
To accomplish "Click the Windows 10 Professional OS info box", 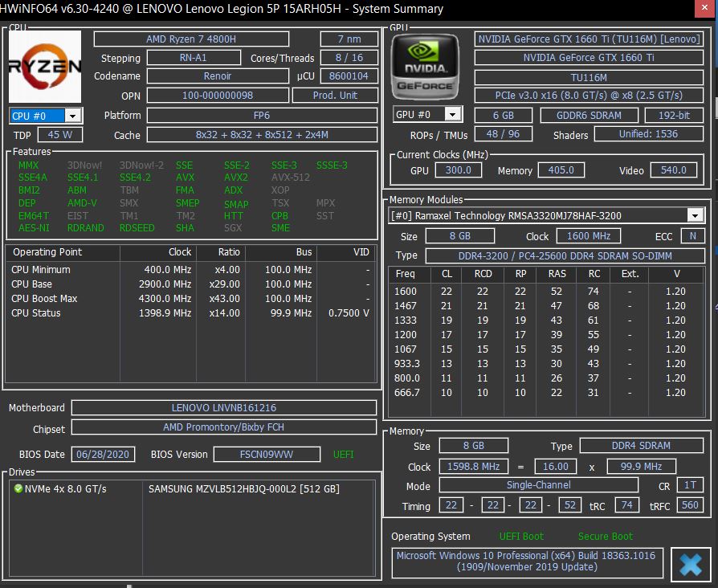I will coord(526,561).
